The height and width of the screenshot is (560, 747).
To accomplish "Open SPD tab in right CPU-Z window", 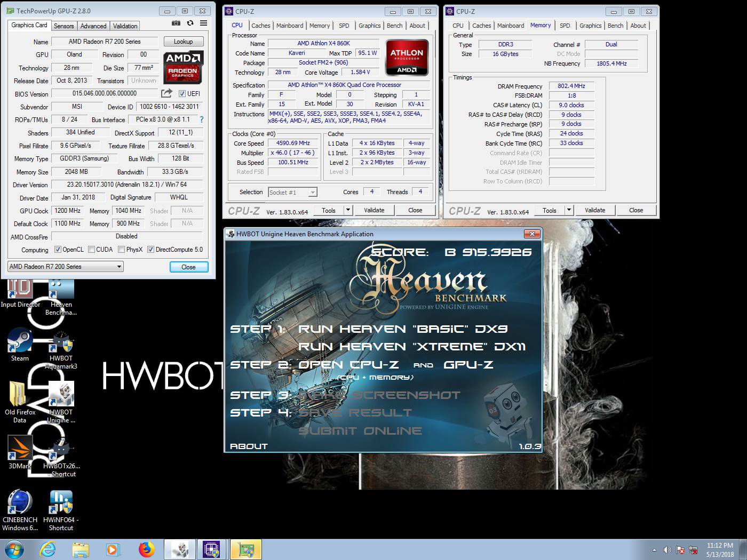I will [565, 26].
